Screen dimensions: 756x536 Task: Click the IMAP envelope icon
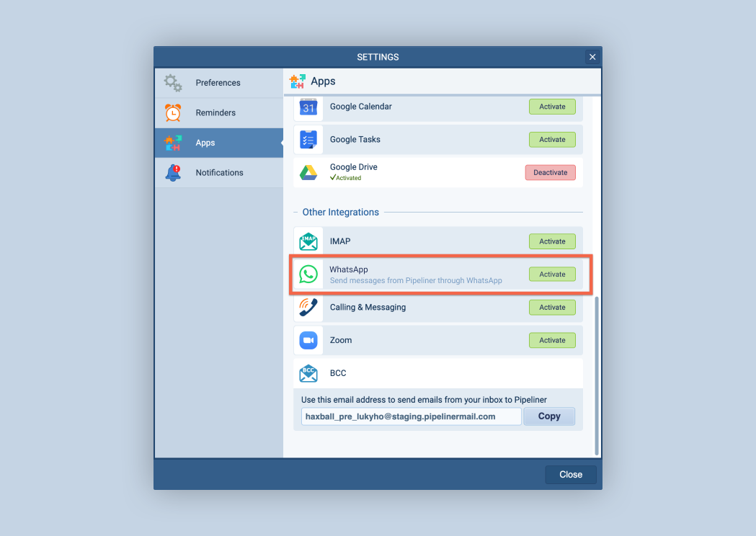tap(308, 241)
